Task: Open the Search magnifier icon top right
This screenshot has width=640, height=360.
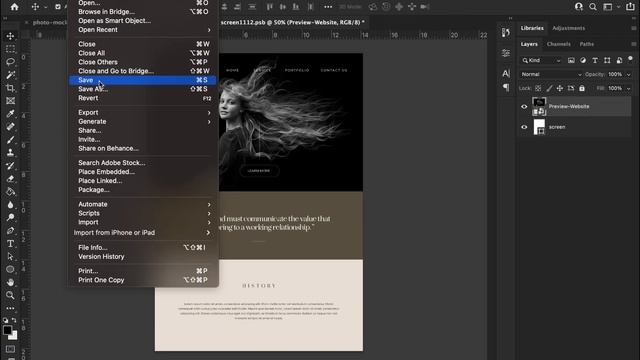Action: click(593, 7)
